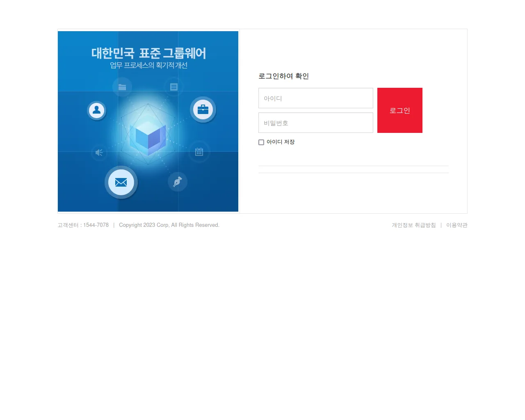Click the pen nib icon
This screenshot has height=420, width=525.
pyautogui.click(x=178, y=181)
